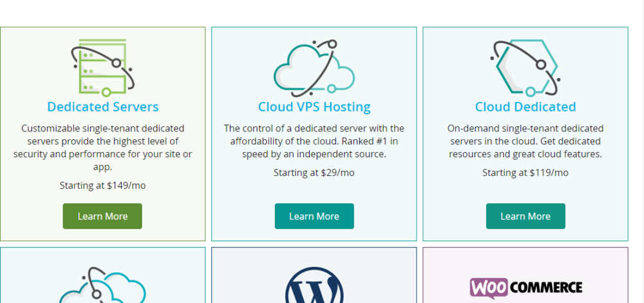Click the Cloud VPS Hosting cloud icon
The image size is (644, 303).
point(314,67)
